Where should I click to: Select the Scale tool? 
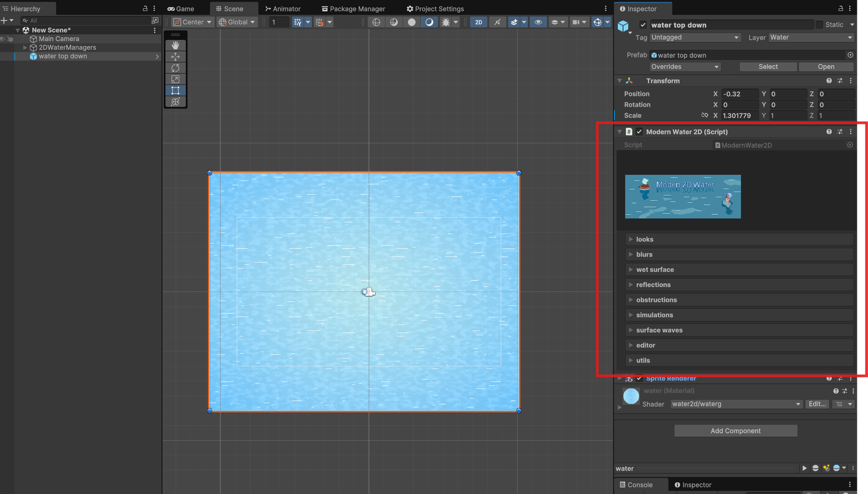175,79
